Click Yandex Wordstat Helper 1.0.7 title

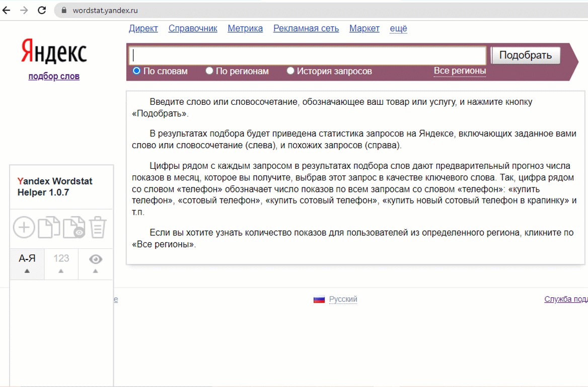pos(55,186)
